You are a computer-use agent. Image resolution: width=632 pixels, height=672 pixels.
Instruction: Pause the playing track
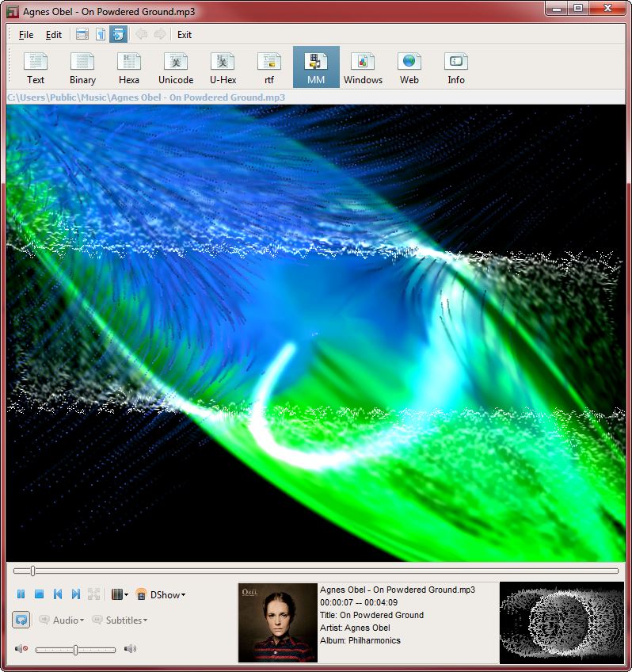pos(21,594)
